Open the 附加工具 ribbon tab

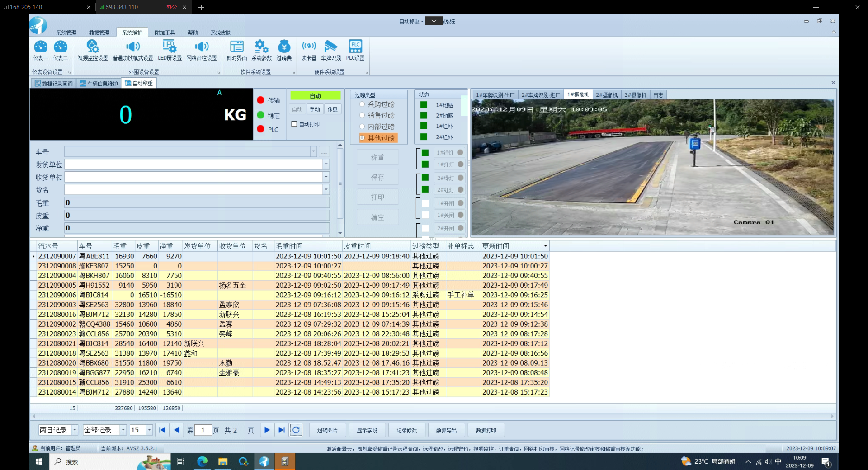coord(165,33)
